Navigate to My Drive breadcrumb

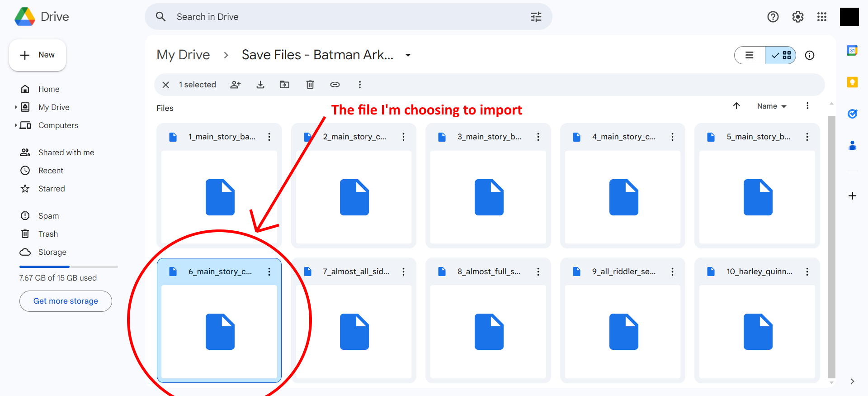tap(183, 55)
